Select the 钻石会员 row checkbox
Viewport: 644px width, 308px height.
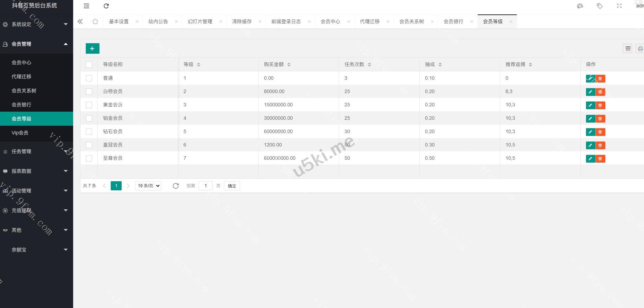89,132
